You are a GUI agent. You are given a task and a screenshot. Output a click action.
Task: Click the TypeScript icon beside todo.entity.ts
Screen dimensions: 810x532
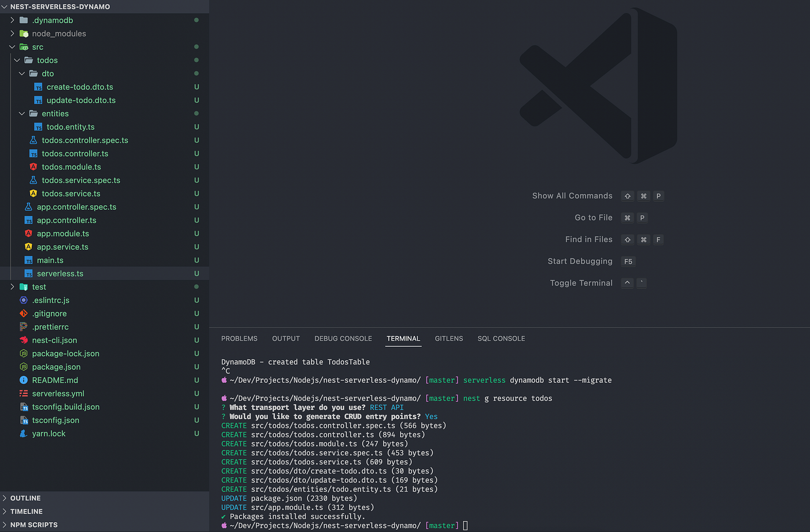pos(38,127)
